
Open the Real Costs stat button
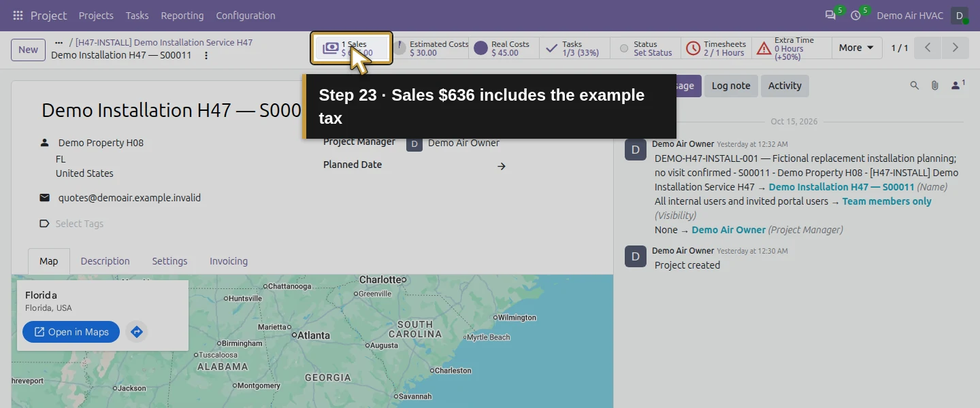pos(503,48)
